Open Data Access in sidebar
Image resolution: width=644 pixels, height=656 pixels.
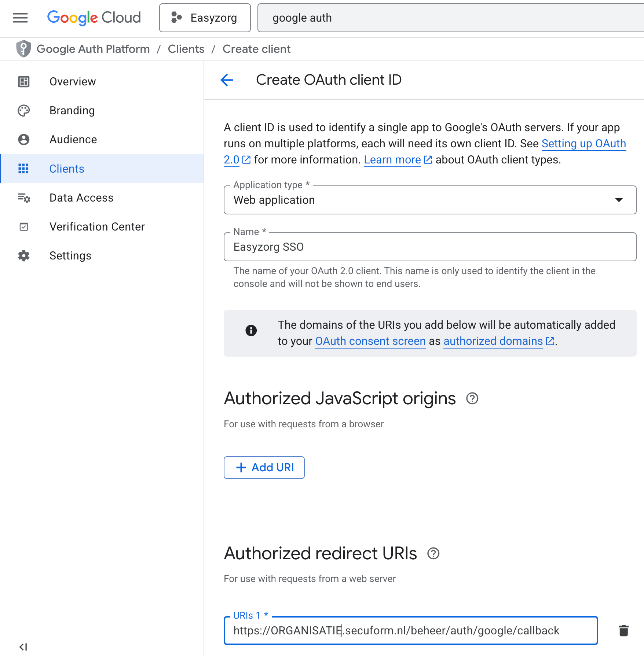coord(81,198)
